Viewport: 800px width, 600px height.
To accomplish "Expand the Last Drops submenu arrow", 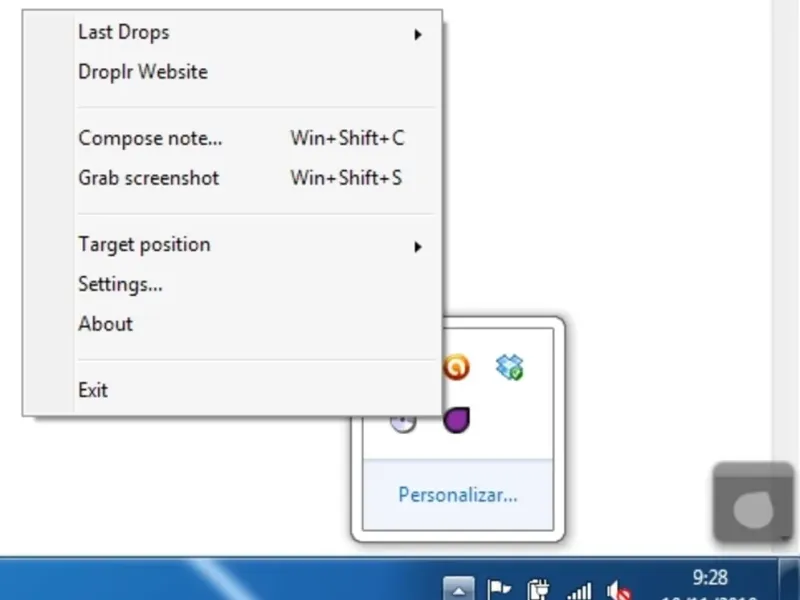I will pos(418,34).
